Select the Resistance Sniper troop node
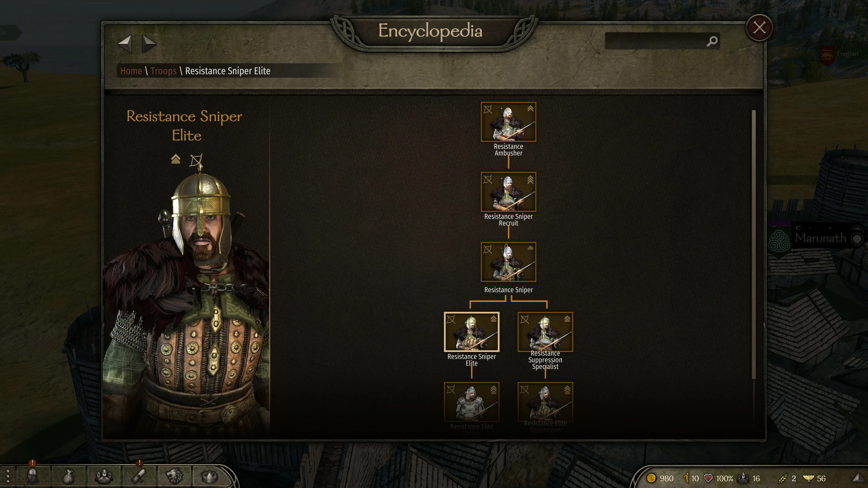 tap(508, 262)
